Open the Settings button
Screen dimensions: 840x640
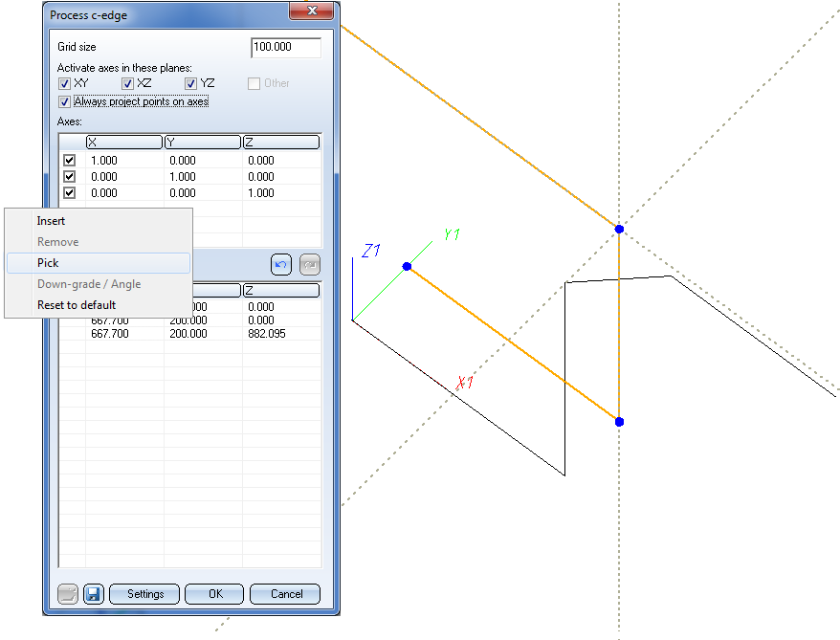pos(145,594)
